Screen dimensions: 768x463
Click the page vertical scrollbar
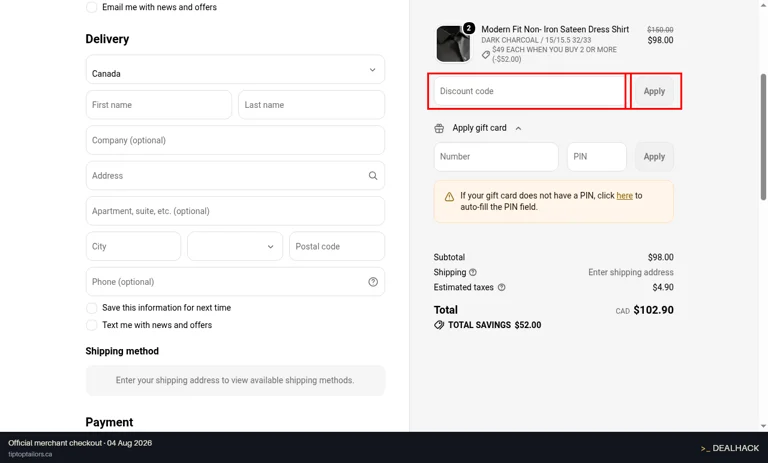(763, 137)
